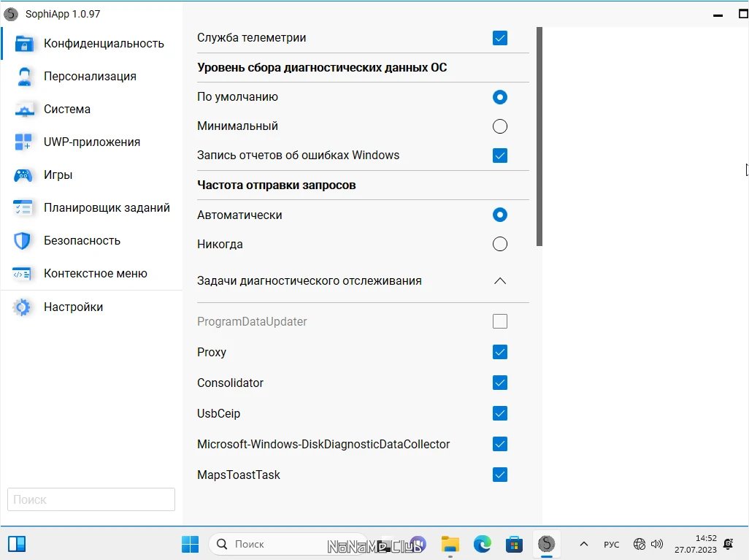Click the Задачи диагностического отслеживания label
Screen dimensions: 749x560
pyautogui.click(x=310, y=281)
